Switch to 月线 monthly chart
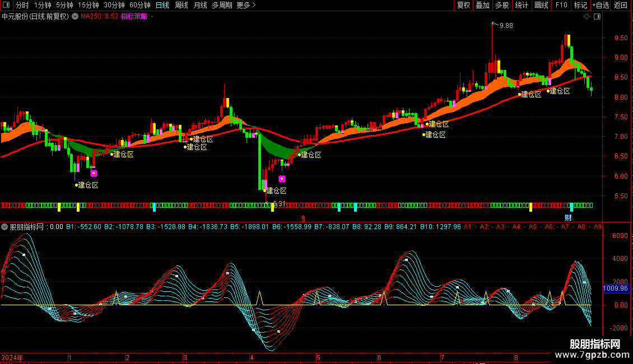 pos(200,5)
